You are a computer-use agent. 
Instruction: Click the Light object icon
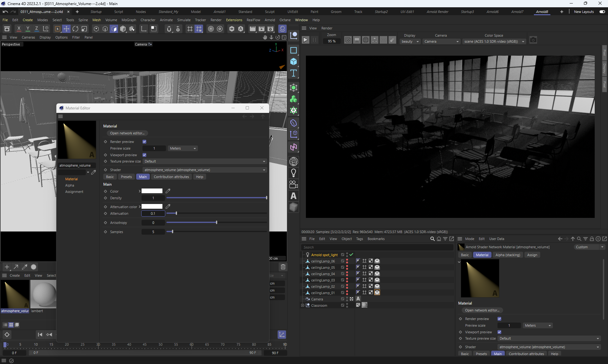pos(294,173)
